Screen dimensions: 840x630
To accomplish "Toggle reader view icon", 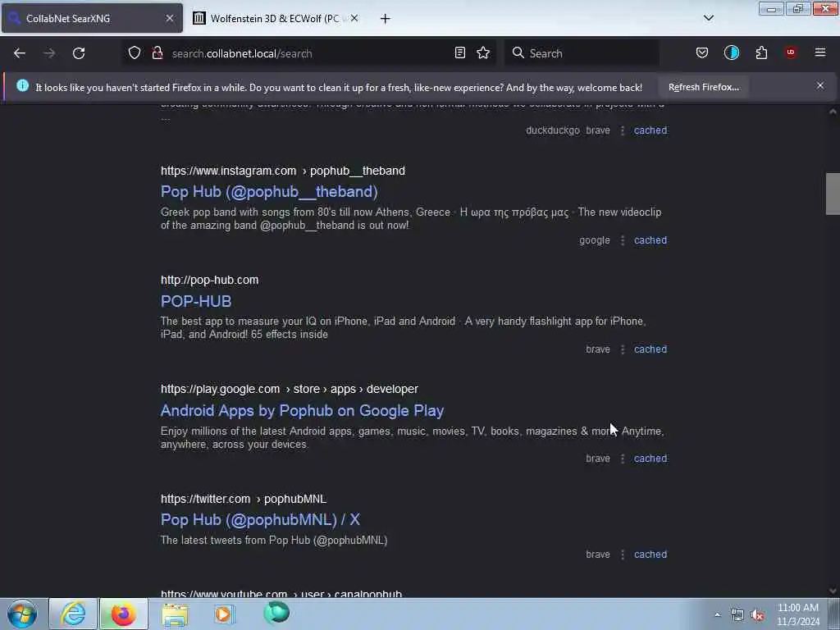I will tap(459, 52).
